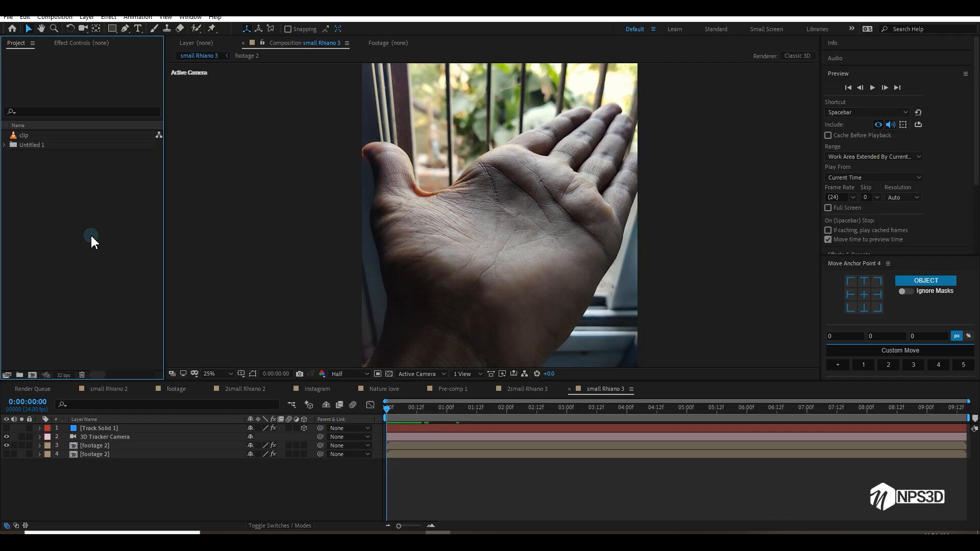Screen dimensions: 980x551
Task: Click the Home icon in toolbar
Action: coord(12,29)
